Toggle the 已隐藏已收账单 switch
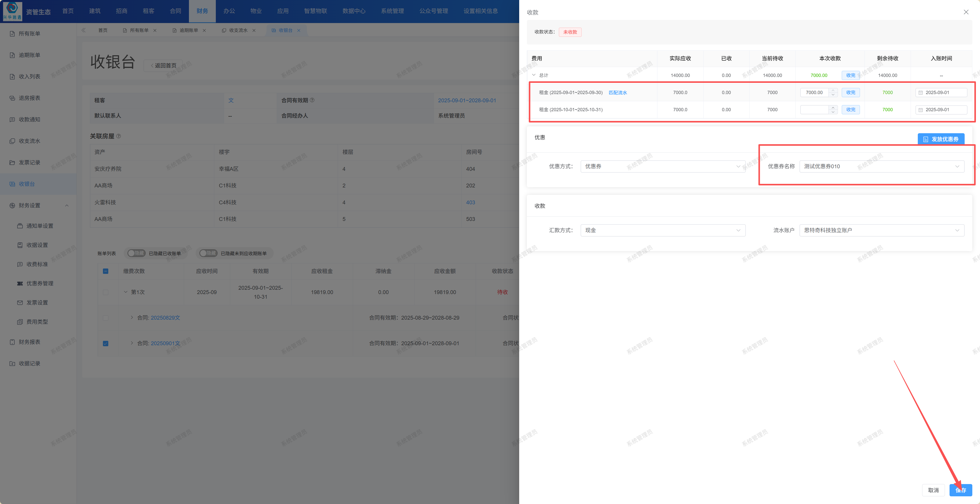Screen dimensions: 980x504 (136, 253)
